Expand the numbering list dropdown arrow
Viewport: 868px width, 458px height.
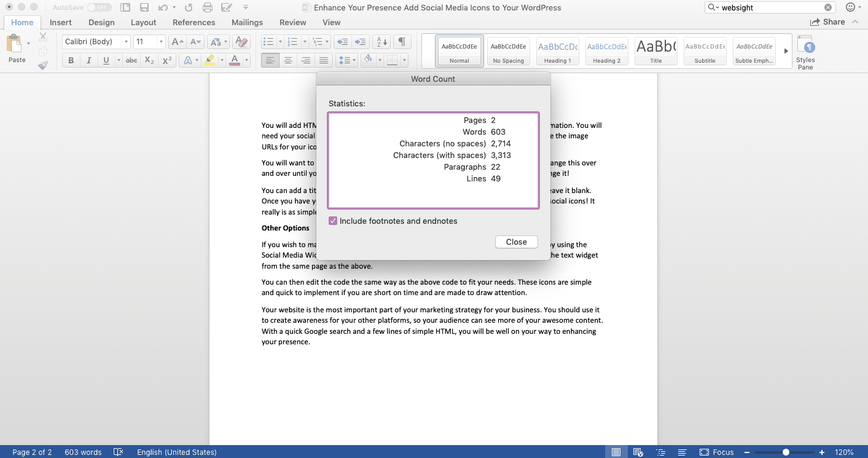[305, 42]
